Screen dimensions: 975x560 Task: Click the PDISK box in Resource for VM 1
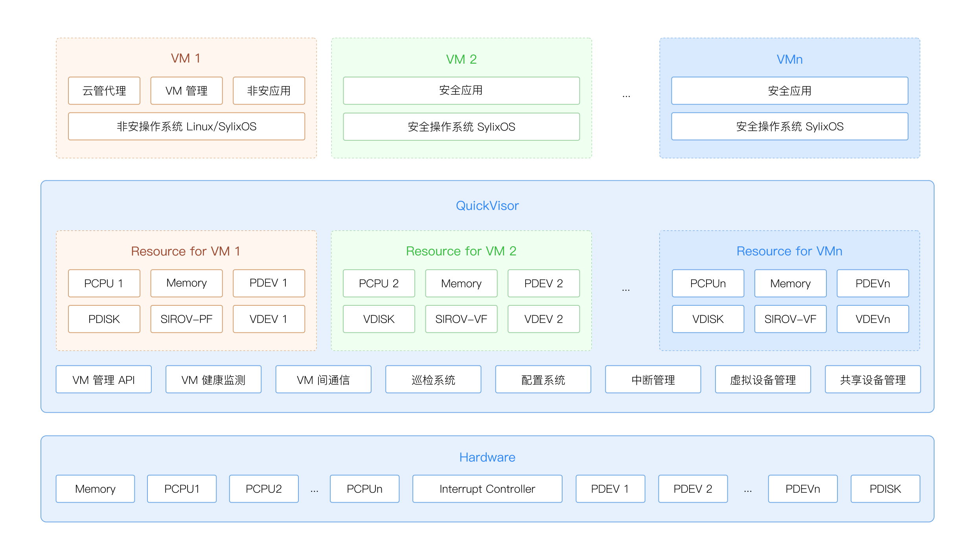pos(104,319)
